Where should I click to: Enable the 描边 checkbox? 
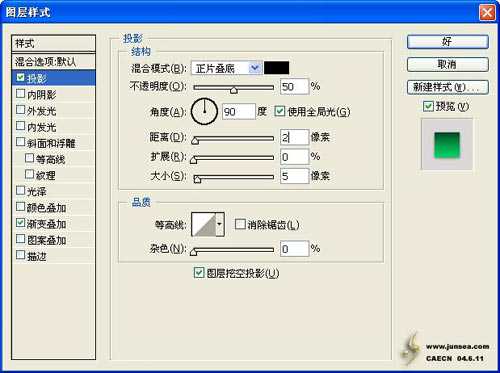[x=20, y=255]
